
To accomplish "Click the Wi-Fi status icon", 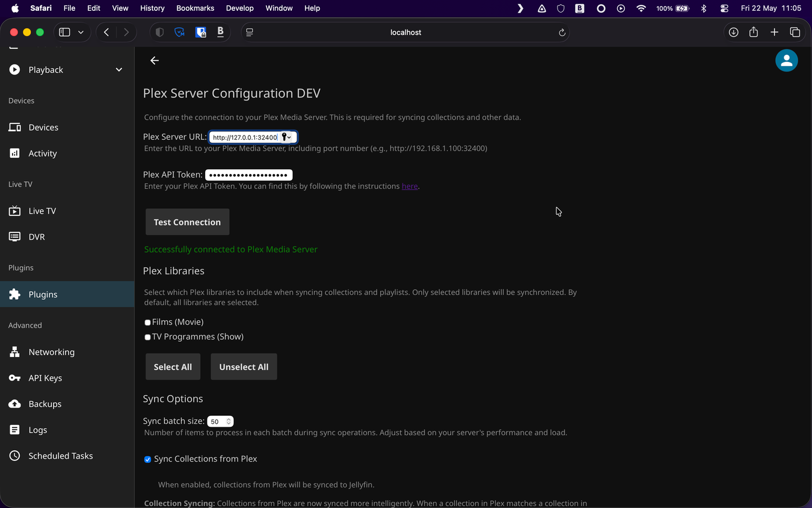I will [641, 8].
